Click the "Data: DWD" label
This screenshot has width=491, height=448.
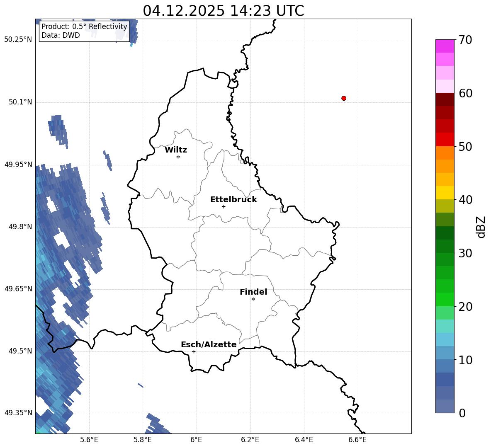(x=61, y=35)
